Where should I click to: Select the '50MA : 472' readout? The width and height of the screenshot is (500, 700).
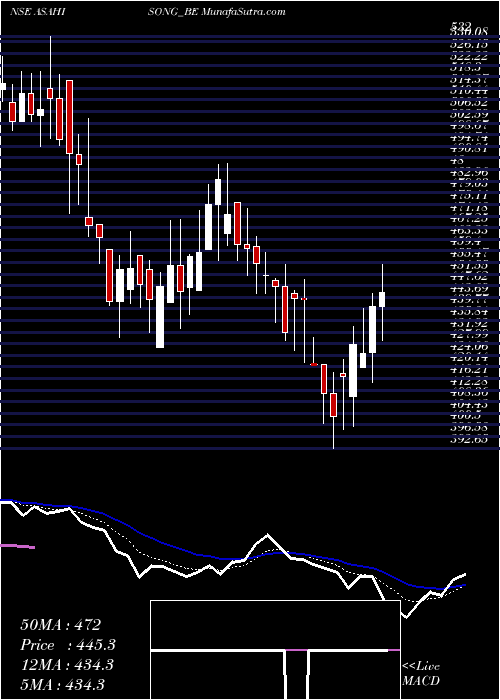(60, 625)
